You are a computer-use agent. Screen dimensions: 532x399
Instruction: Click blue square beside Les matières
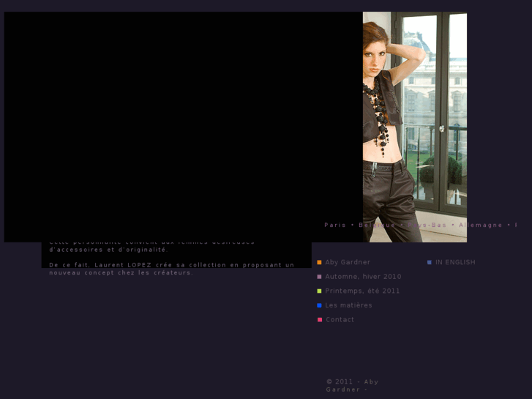click(x=319, y=305)
